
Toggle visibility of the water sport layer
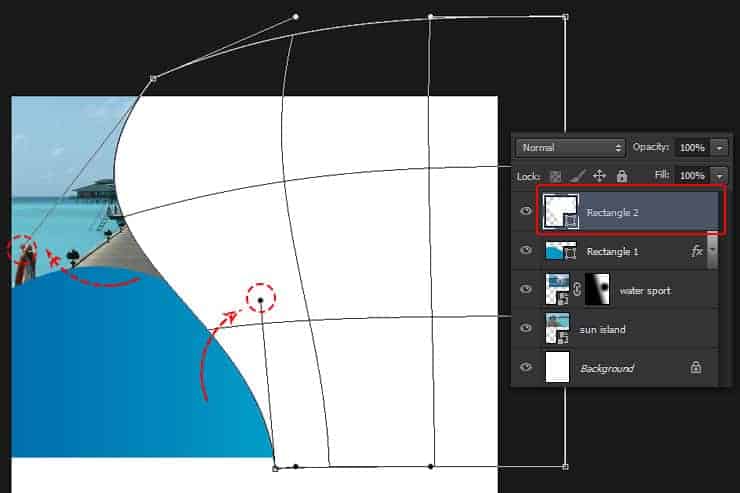526,290
